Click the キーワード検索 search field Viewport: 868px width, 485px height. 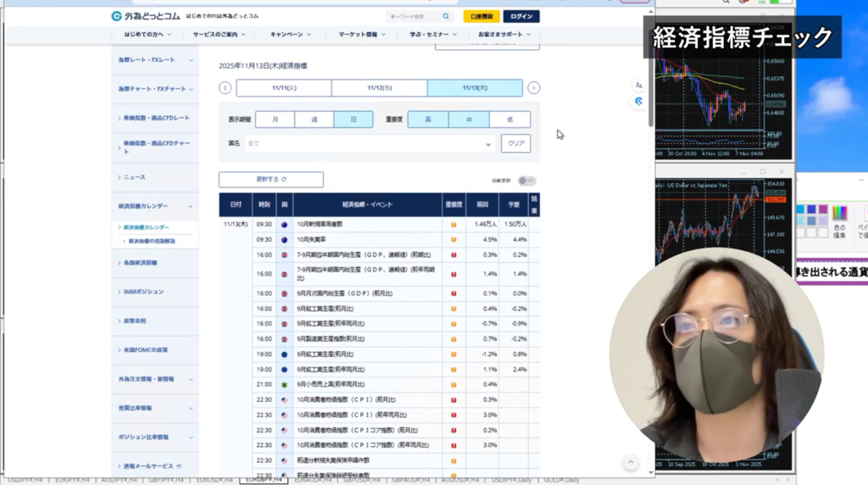tap(413, 16)
